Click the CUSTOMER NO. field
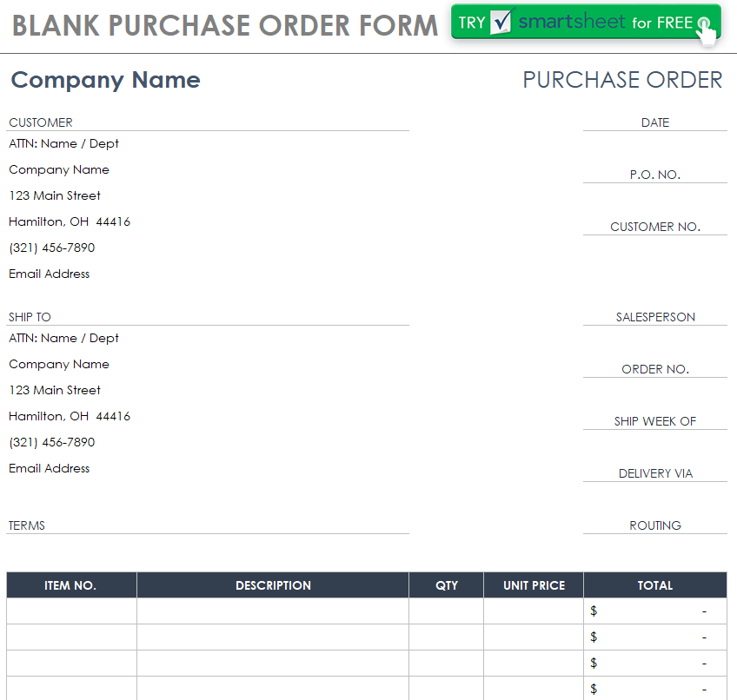This screenshot has width=737, height=700. point(654,227)
